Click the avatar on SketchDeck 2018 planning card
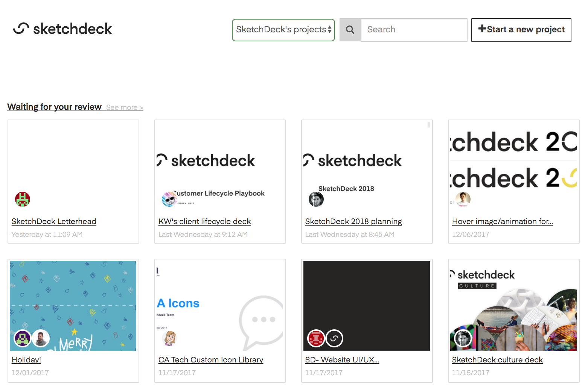Viewport: 588px width, 391px height. 316,199
